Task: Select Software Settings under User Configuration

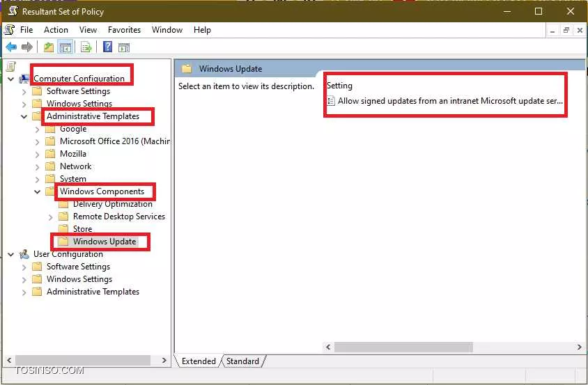Action: [78, 267]
